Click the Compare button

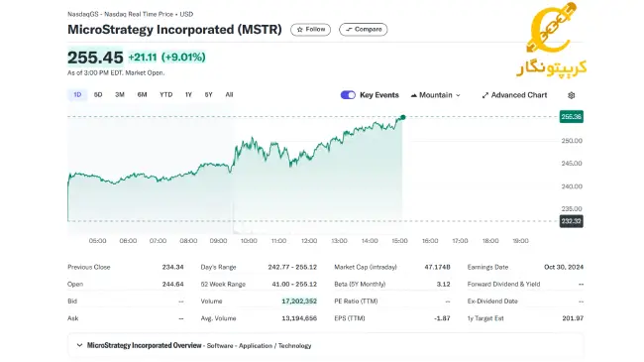[363, 30]
